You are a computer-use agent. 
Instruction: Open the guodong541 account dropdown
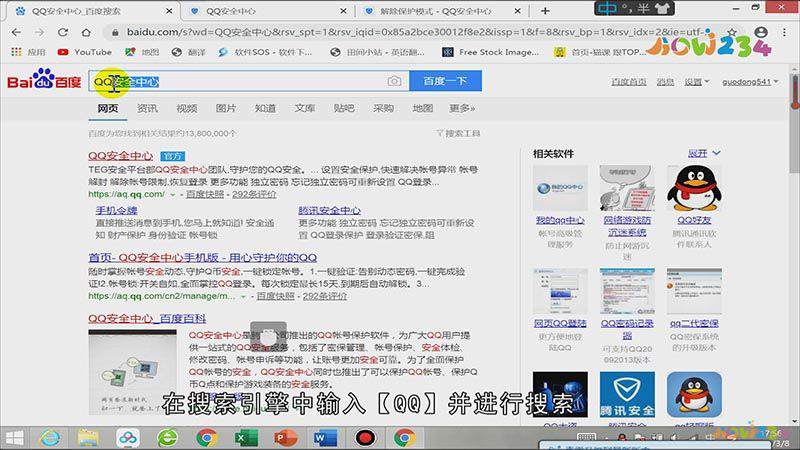coord(750,82)
